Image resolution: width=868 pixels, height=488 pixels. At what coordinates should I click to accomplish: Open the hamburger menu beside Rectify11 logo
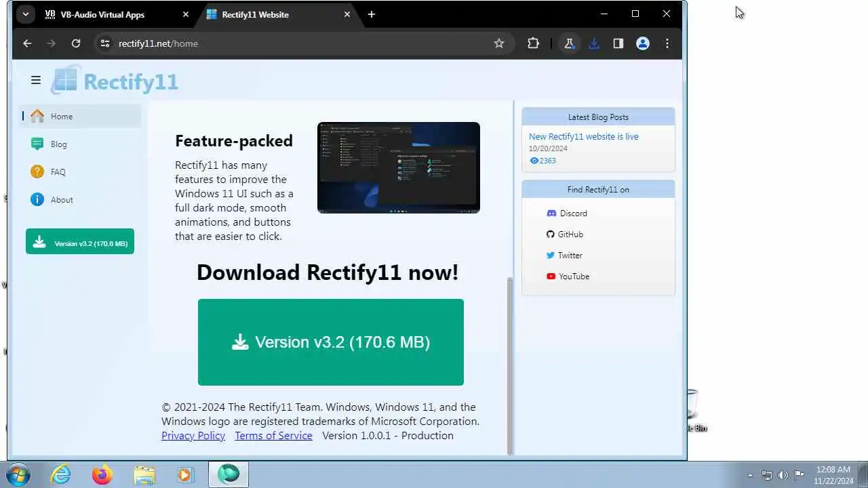pos(36,80)
